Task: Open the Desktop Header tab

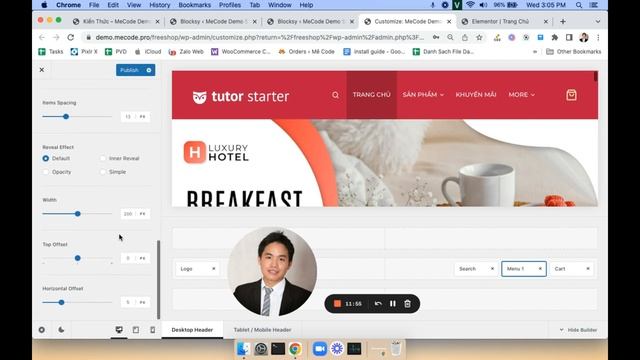Action: tap(192, 330)
